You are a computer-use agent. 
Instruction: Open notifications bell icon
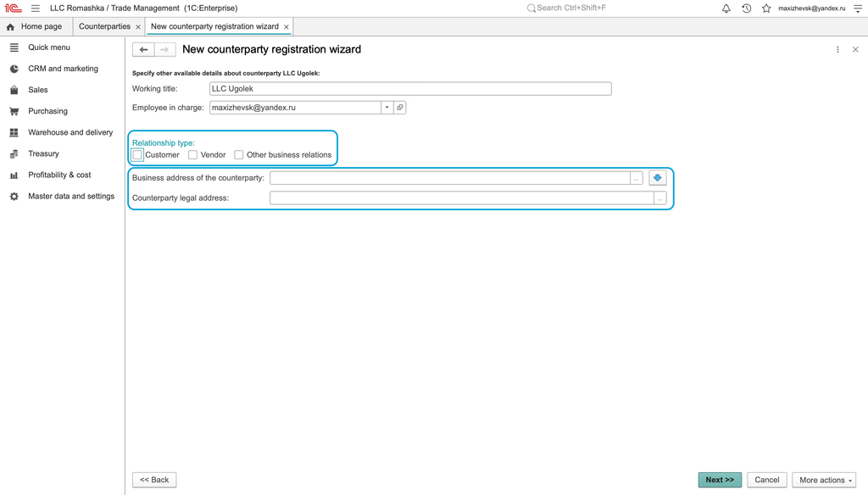(x=726, y=8)
